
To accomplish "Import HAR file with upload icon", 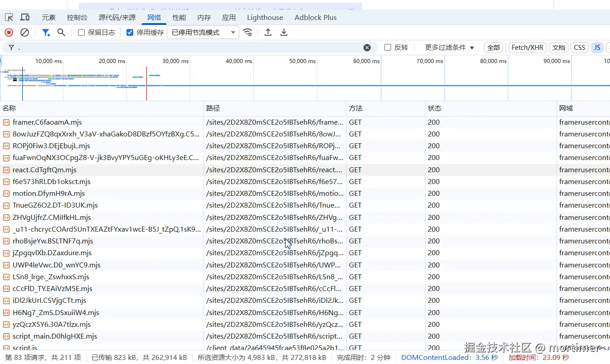I will point(268,33).
